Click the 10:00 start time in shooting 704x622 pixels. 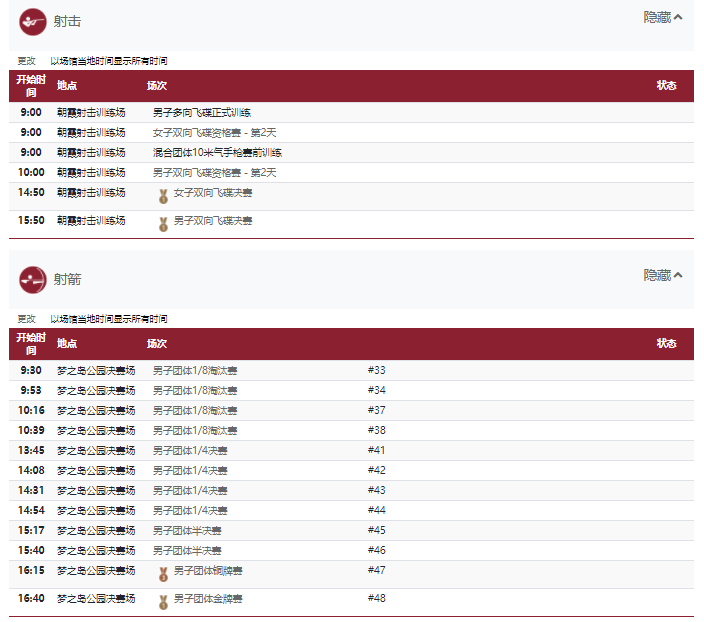pyautogui.click(x=31, y=172)
